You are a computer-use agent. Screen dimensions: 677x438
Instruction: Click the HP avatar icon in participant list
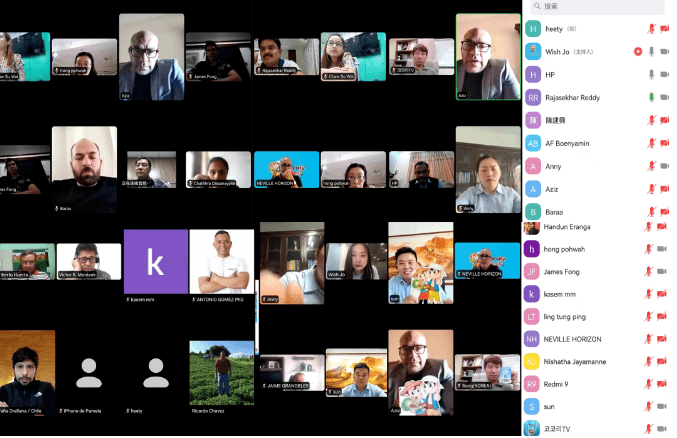coord(533,74)
